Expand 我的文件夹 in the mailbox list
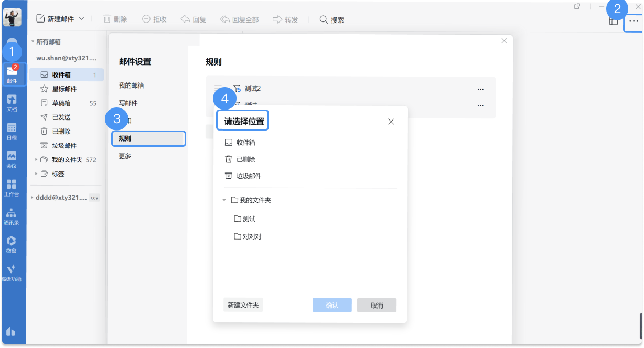This screenshot has height=348, width=644. 36,160
